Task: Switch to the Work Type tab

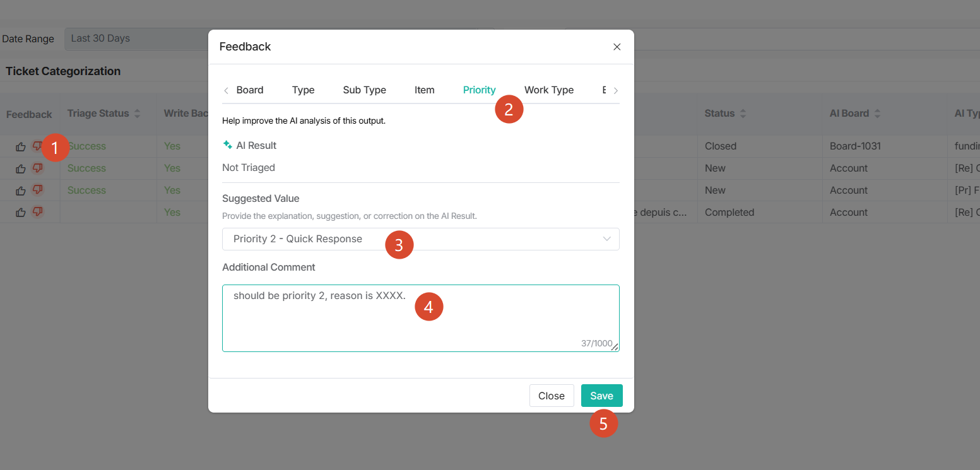Action: pos(549,90)
